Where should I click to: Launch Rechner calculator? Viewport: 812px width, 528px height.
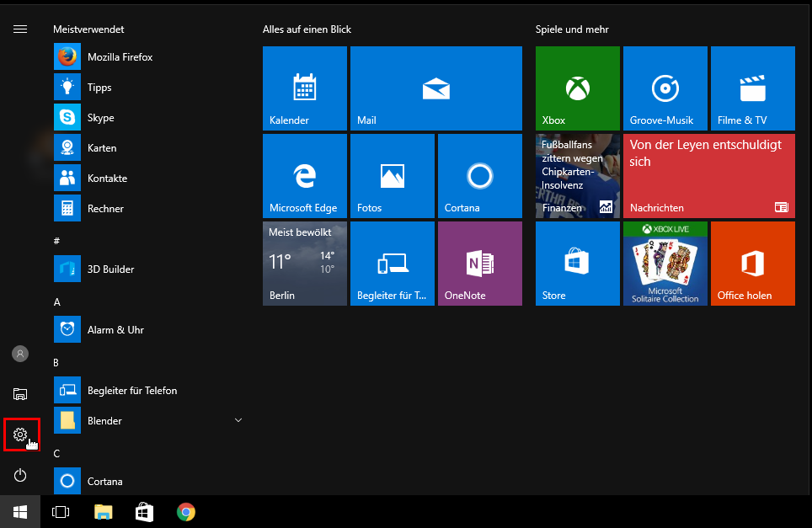pyautogui.click(x=147, y=208)
